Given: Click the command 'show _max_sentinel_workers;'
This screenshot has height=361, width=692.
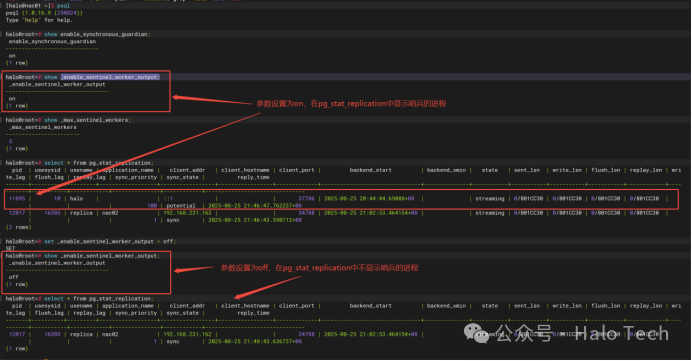Looking at the screenshot, I should pos(87,120).
